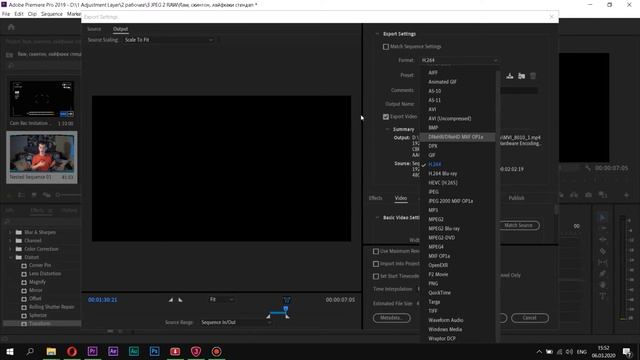Switch to the Video tab
This screenshot has width=640, height=360.
coord(401,198)
